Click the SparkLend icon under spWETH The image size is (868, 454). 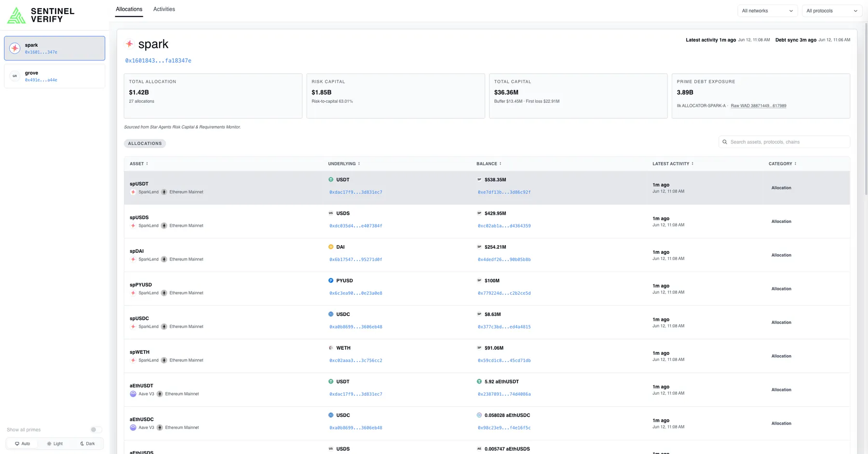(133, 360)
